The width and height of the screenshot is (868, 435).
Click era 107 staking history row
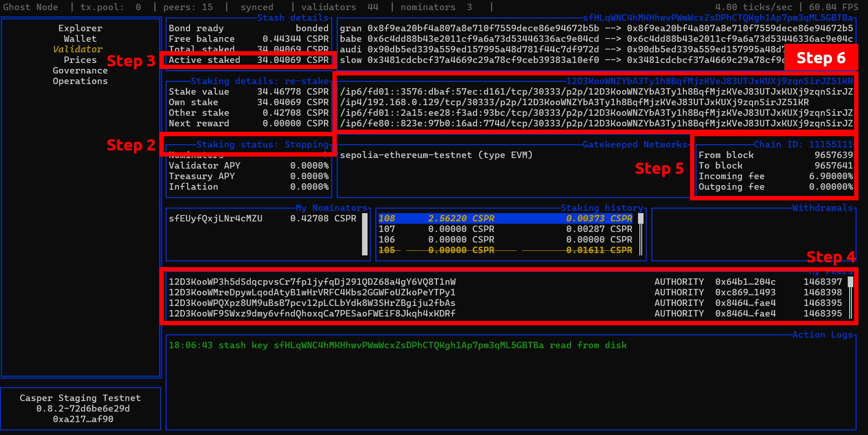click(505, 229)
